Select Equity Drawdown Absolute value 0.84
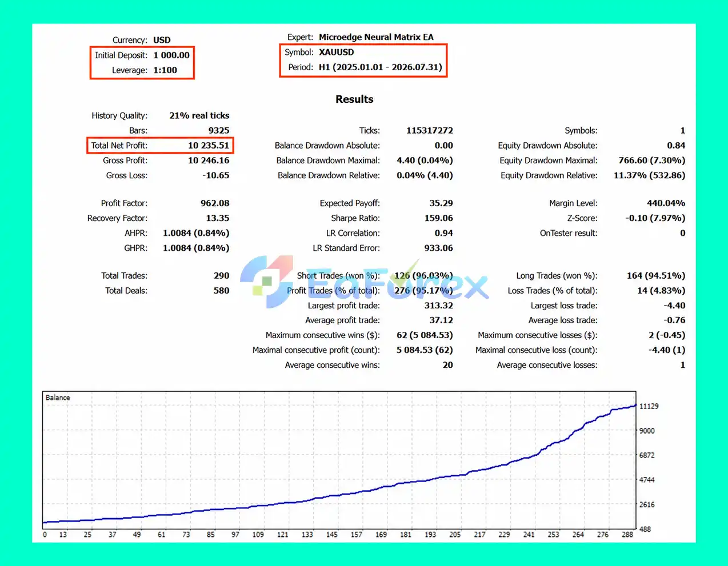This screenshot has height=566, width=728. (676, 146)
